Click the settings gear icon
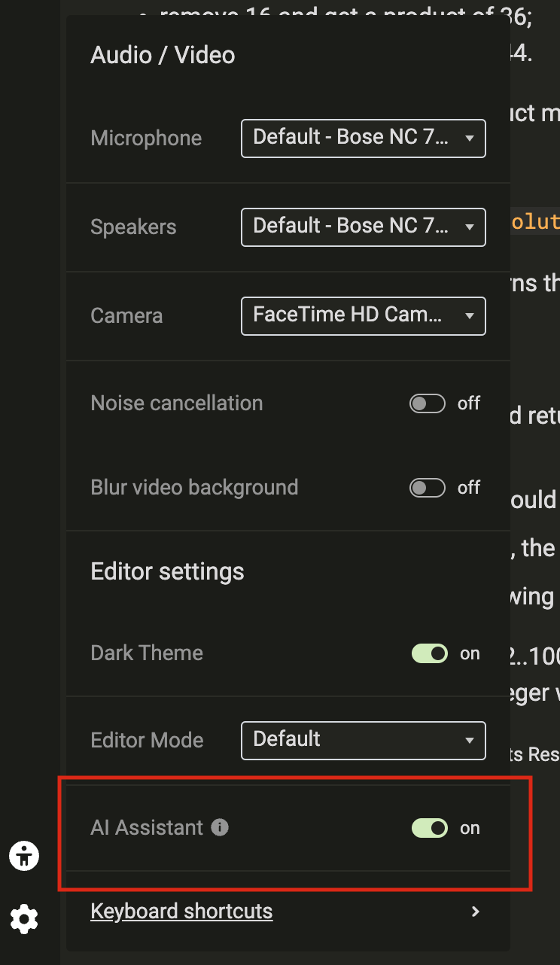Viewport: 560px width, 965px height. pos(25,919)
